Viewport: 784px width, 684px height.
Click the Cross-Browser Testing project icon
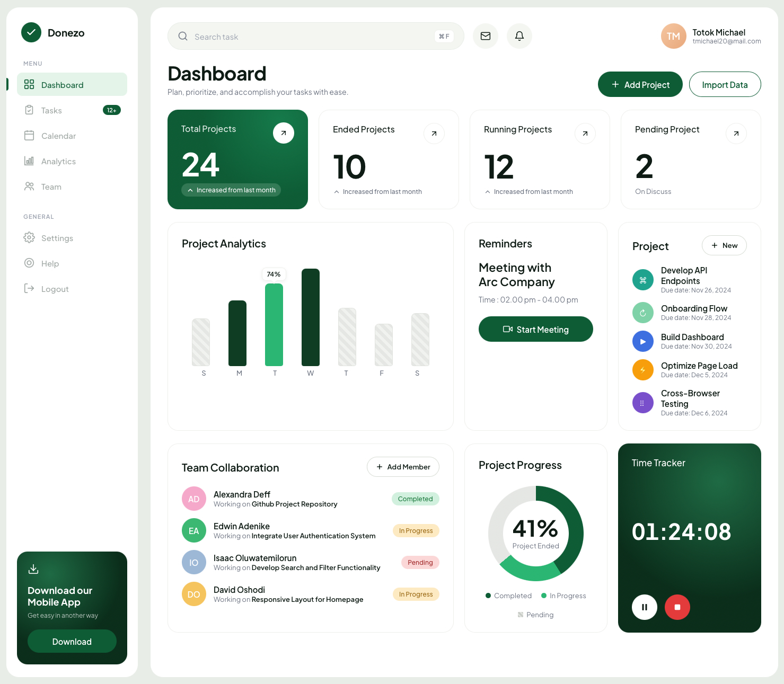point(643,403)
